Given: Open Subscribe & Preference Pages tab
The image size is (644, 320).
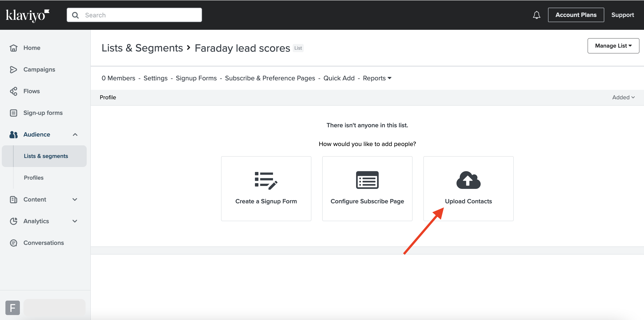Looking at the screenshot, I should [x=270, y=78].
